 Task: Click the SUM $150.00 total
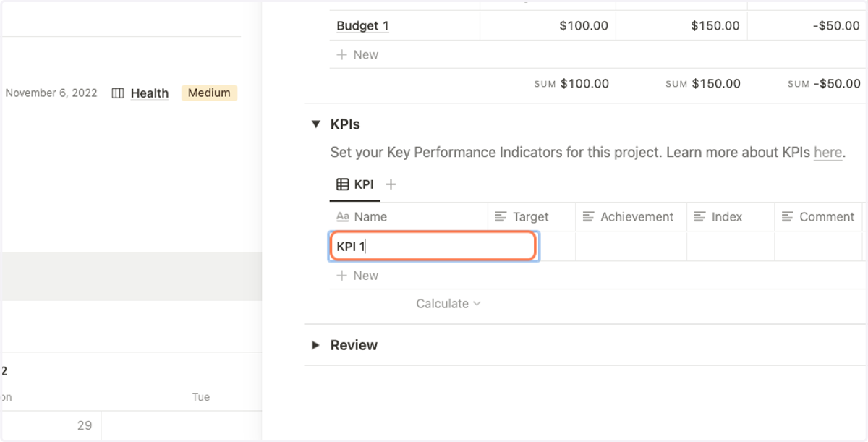coord(703,84)
